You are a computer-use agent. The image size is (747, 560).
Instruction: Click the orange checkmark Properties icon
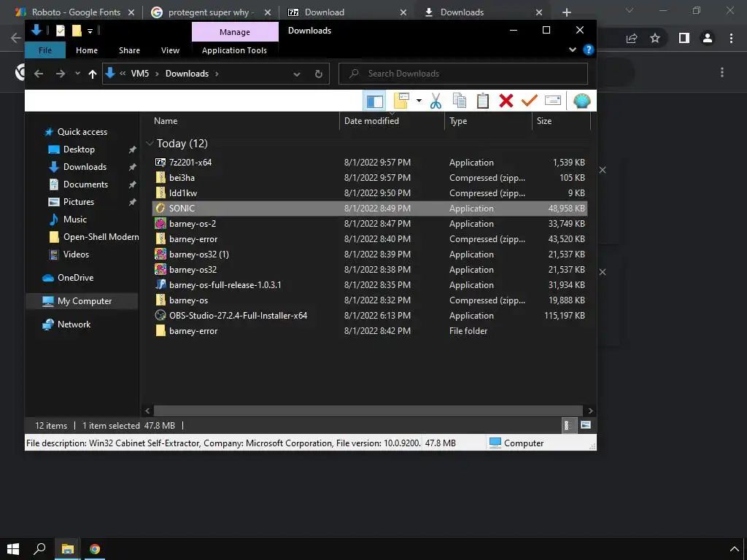[x=530, y=101]
